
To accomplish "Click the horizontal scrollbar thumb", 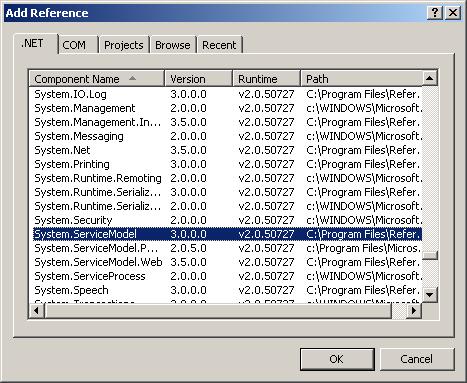I will [x=218, y=311].
